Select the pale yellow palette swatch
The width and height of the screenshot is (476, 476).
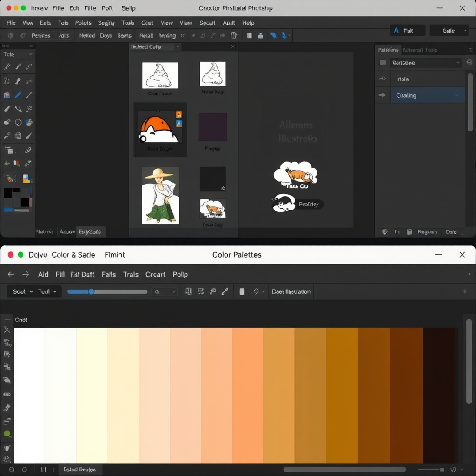tap(92, 395)
